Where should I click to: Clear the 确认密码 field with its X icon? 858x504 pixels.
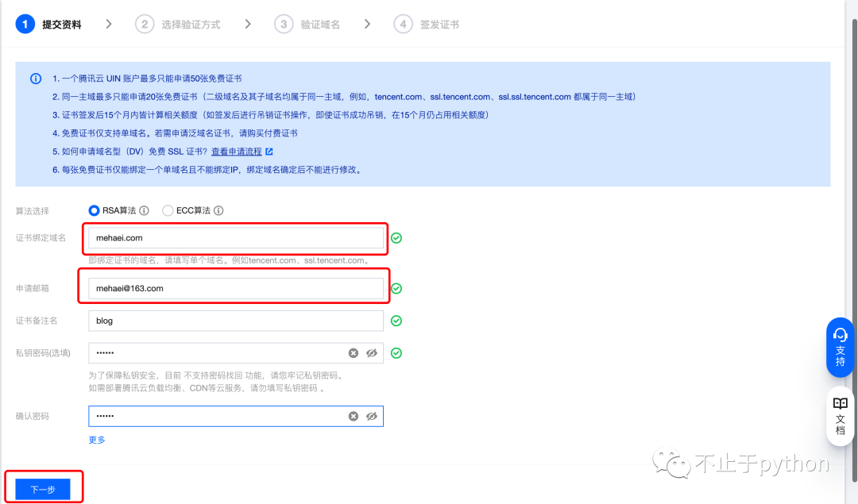[354, 416]
